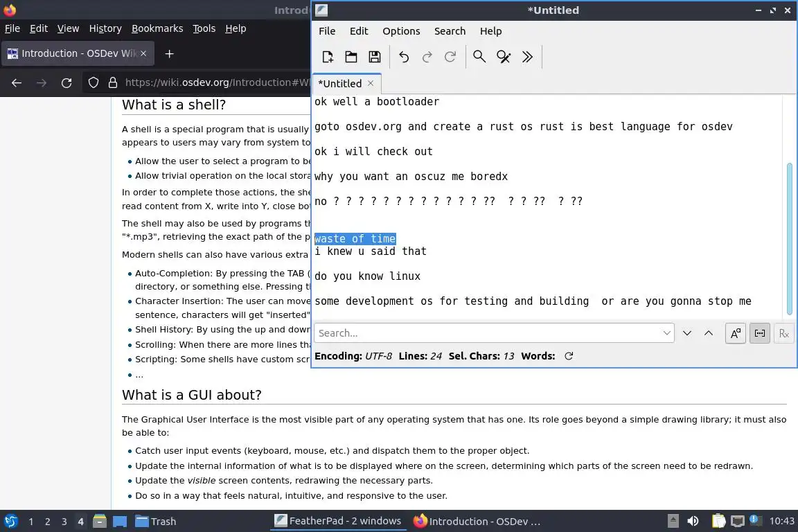Reload the document in FeatherPad toolbar
This screenshot has height=532, width=798.
(450, 57)
